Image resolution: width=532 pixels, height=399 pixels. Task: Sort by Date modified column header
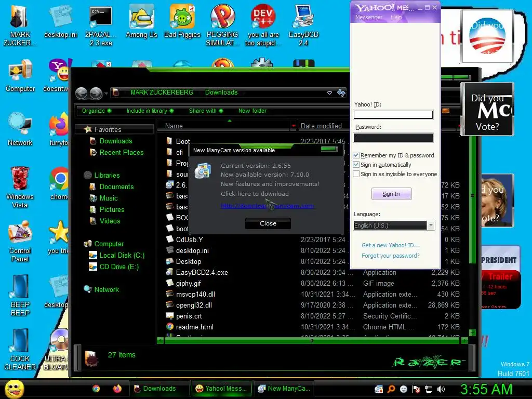pyautogui.click(x=321, y=126)
